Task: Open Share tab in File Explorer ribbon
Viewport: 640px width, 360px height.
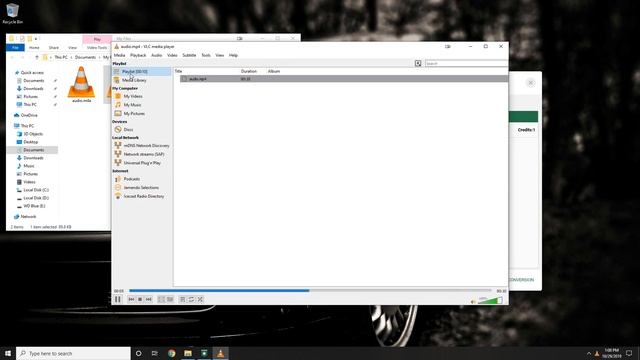Action: tap(53, 48)
